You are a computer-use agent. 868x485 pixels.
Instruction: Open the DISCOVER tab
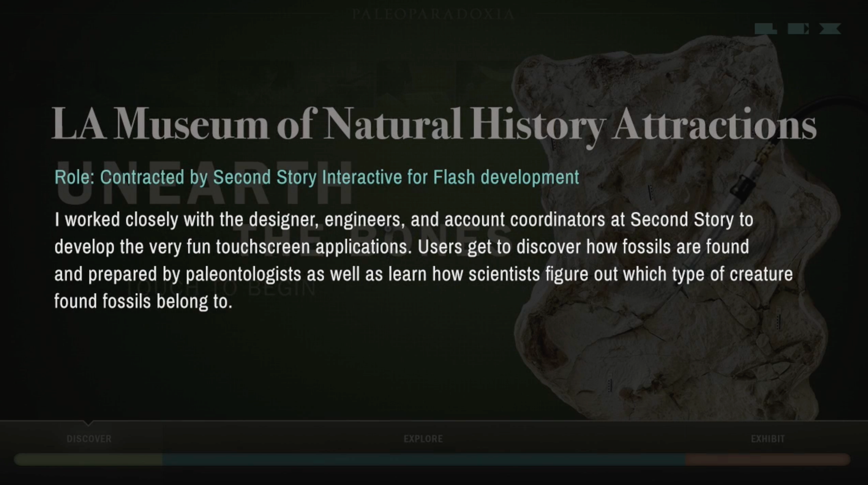click(89, 439)
